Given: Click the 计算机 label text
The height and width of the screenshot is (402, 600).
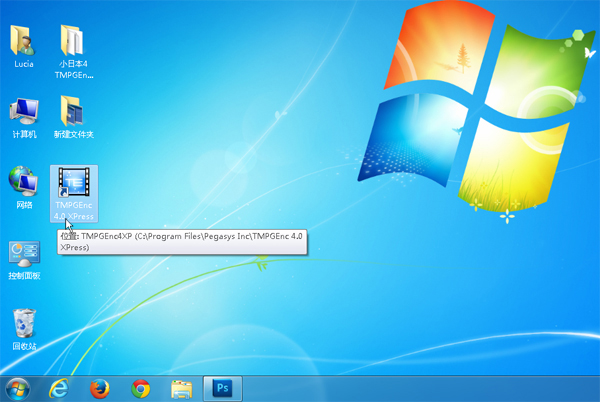Looking at the screenshot, I should (24, 134).
